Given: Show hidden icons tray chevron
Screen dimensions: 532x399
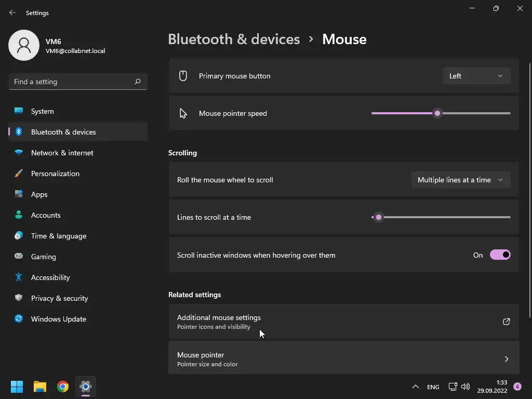Looking at the screenshot, I should click(x=415, y=387).
